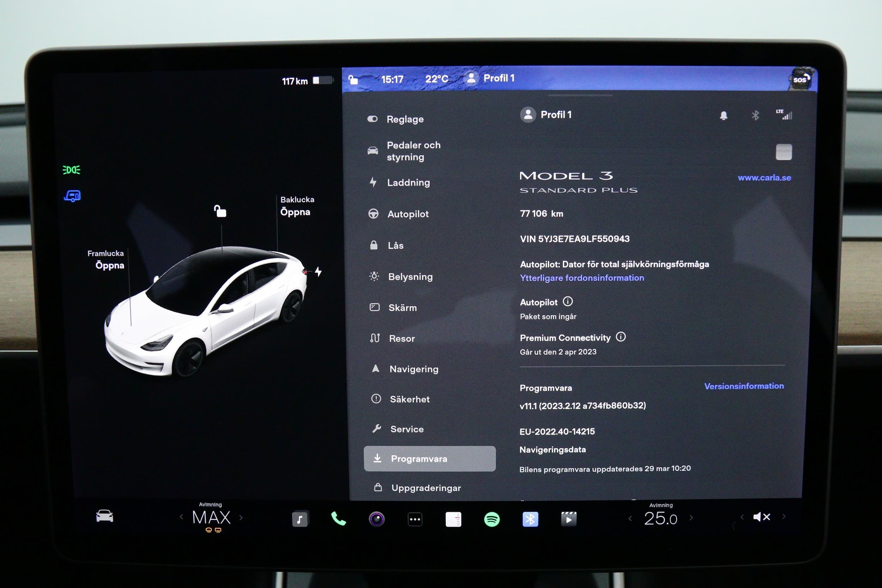Tap the 77 106 km odometer reading
The height and width of the screenshot is (588, 882).
[542, 213]
